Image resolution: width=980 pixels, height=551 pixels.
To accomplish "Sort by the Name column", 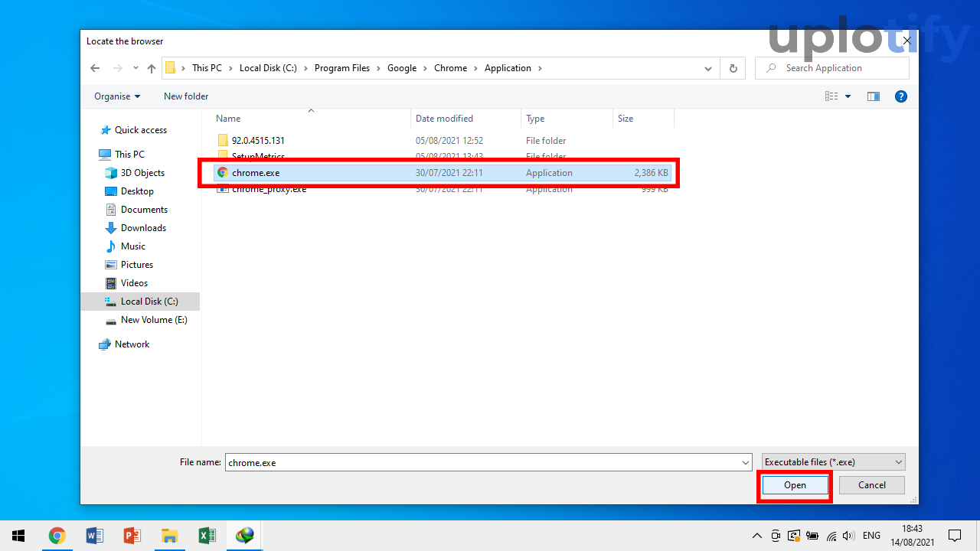I will point(228,119).
